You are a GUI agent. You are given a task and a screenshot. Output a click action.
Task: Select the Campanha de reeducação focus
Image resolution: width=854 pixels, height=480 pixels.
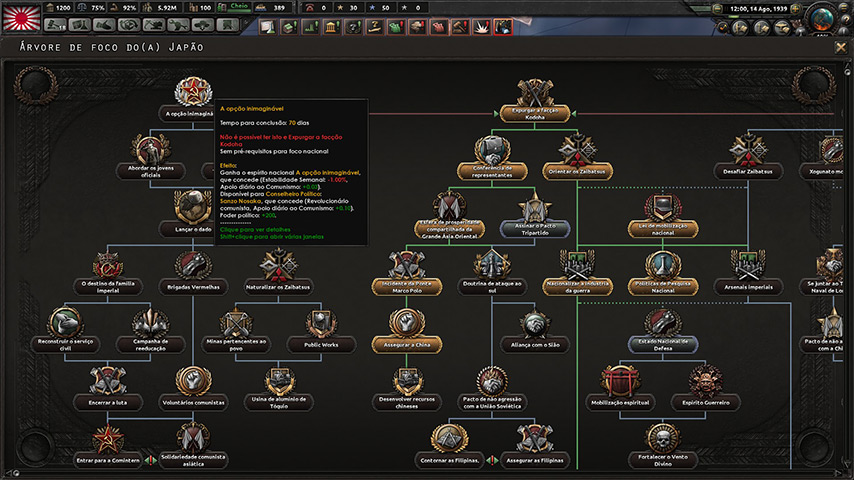(x=150, y=330)
